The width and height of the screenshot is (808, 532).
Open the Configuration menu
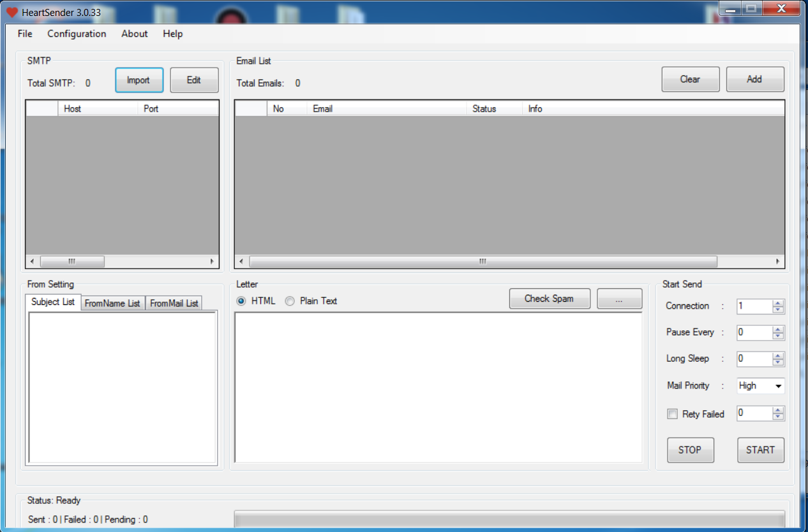77,34
